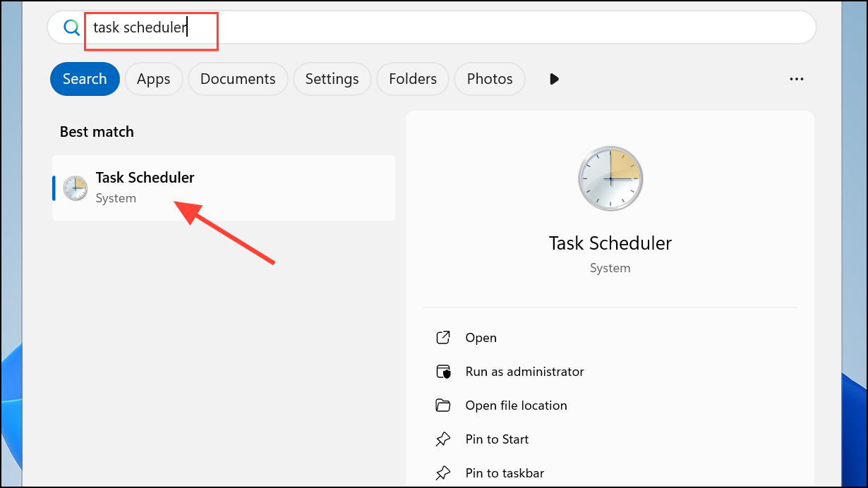Open the three-dots more options menu
The height and width of the screenshot is (488, 868).
tap(797, 79)
